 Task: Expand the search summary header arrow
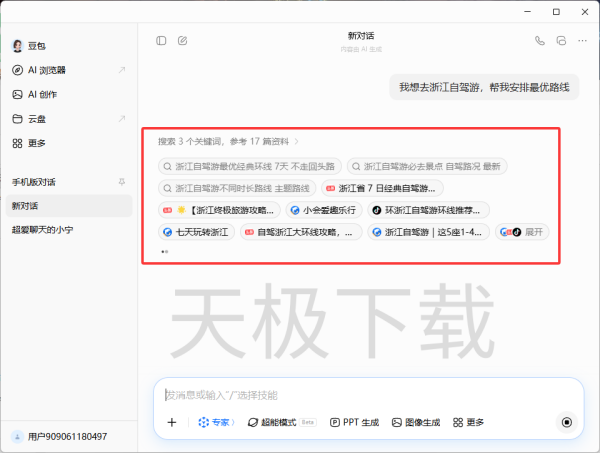coord(296,142)
